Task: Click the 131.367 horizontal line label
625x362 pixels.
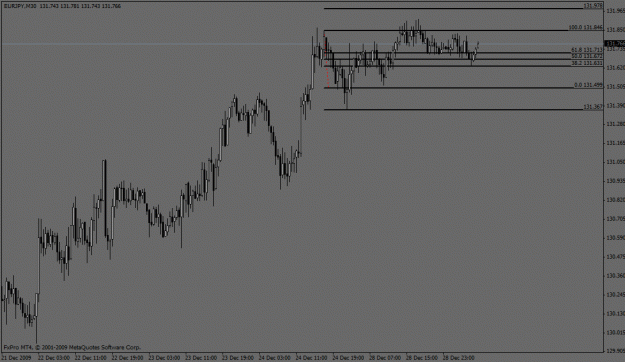Action: click(x=593, y=107)
